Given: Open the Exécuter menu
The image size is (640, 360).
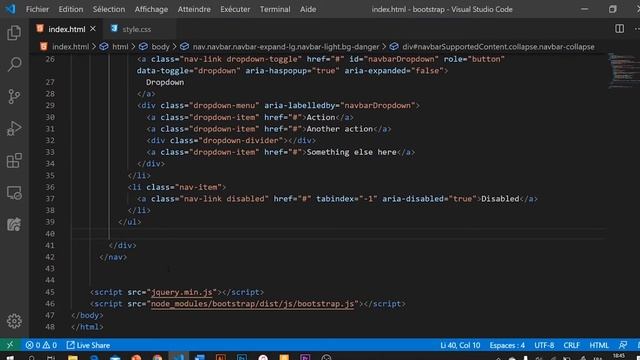Looking at the screenshot, I should [x=235, y=9].
